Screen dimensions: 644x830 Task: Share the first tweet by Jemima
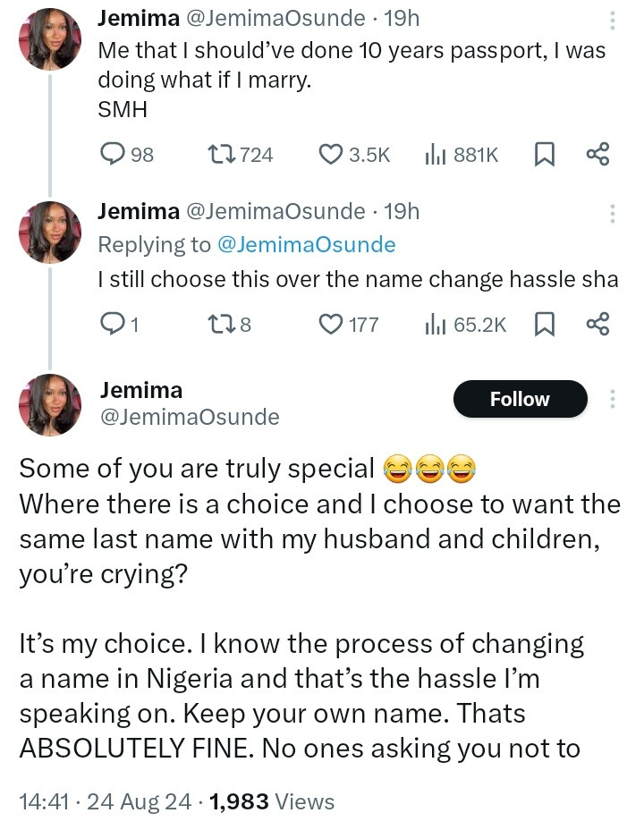click(x=597, y=155)
